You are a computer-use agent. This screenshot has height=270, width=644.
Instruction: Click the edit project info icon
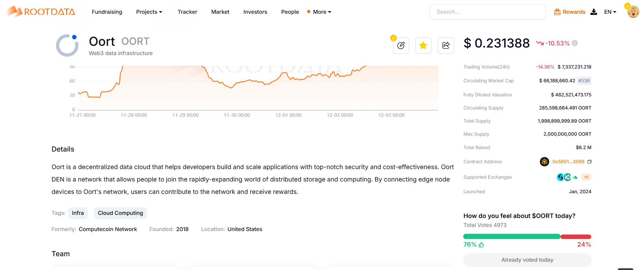pos(401,45)
